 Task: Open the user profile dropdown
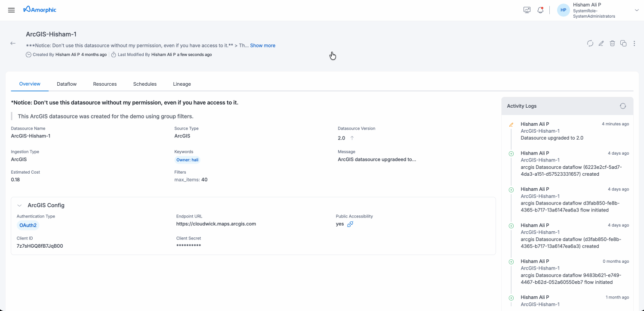pyautogui.click(x=637, y=10)
